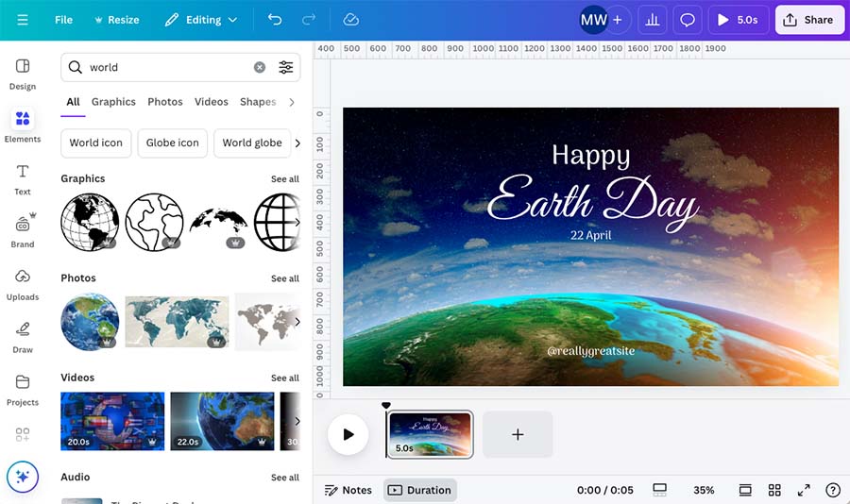
Task: Redo the last action
Action: (x=309, y=20)
